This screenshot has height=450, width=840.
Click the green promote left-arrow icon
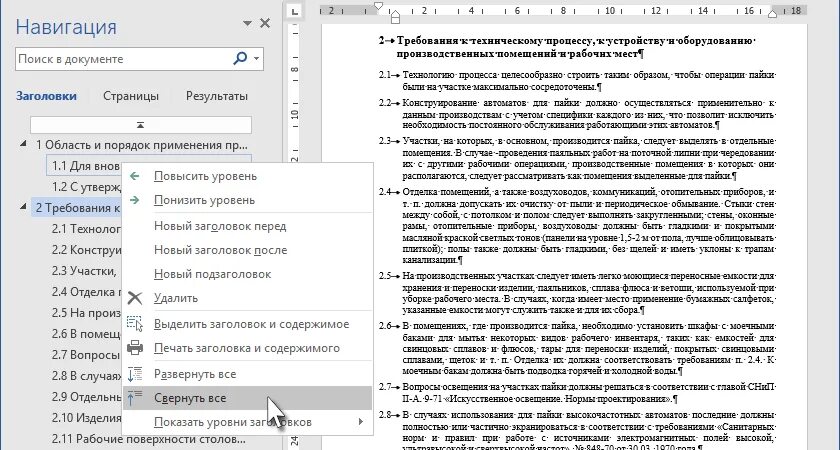[x=134, y=176]
